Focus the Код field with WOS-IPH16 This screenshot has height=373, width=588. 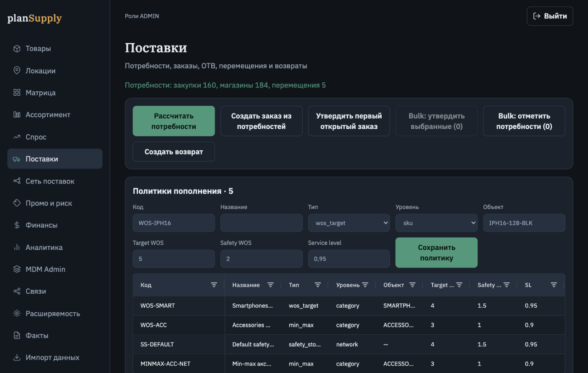coord(174,223)
